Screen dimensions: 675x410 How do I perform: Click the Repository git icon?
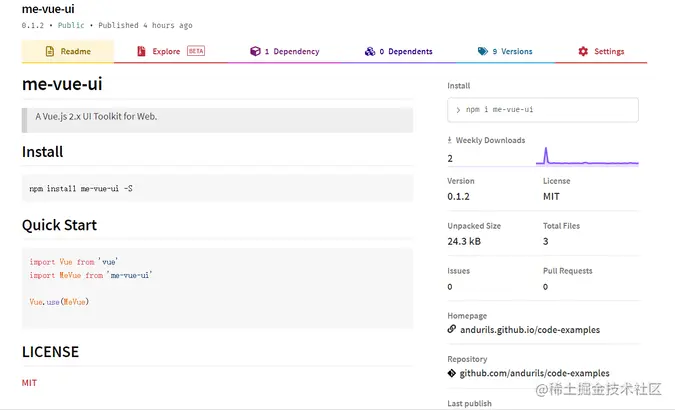coord(452,373)
